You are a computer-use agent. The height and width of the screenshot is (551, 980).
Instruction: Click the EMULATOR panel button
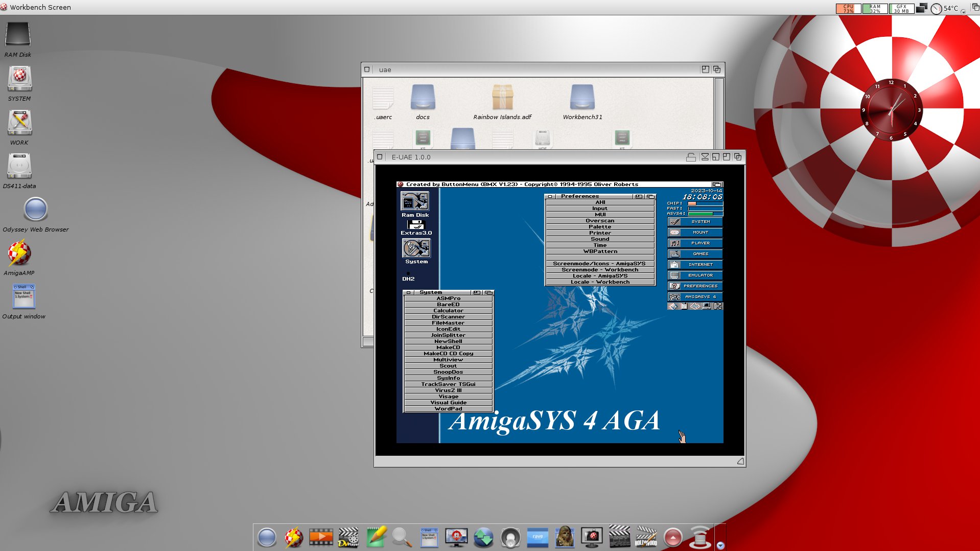(x=695, y=275)
